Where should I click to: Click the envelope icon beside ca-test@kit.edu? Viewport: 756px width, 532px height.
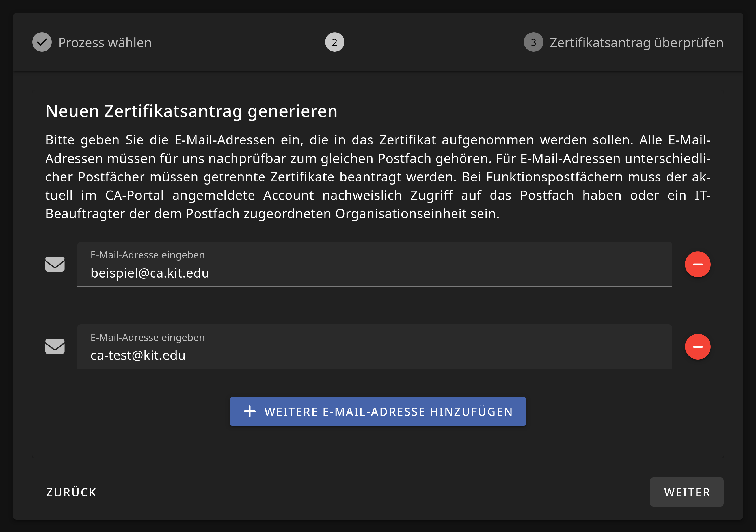[55, 347]
